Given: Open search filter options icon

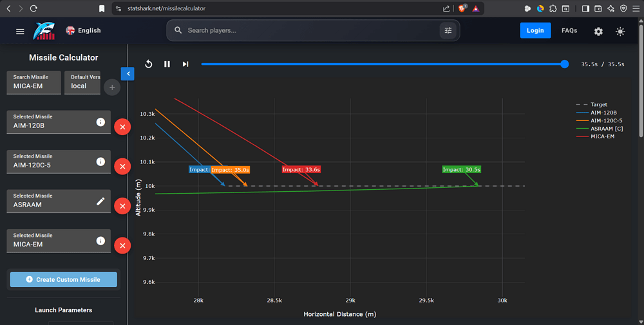Looking at the screenshot, I should click(448, 30).
